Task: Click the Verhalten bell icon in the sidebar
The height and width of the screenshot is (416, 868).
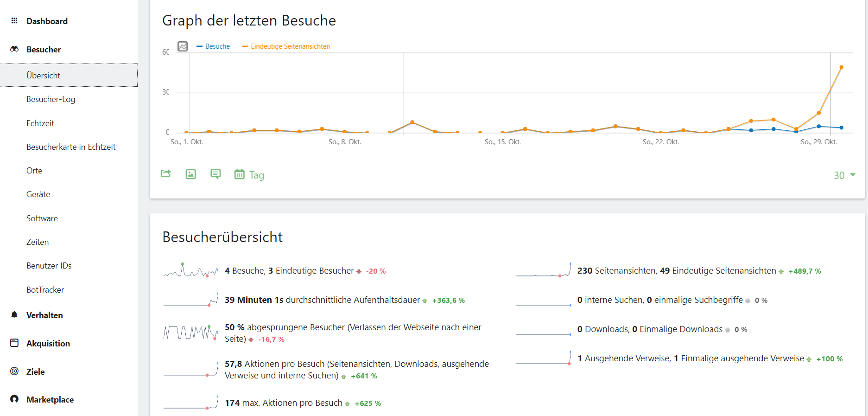Action: 14,315
